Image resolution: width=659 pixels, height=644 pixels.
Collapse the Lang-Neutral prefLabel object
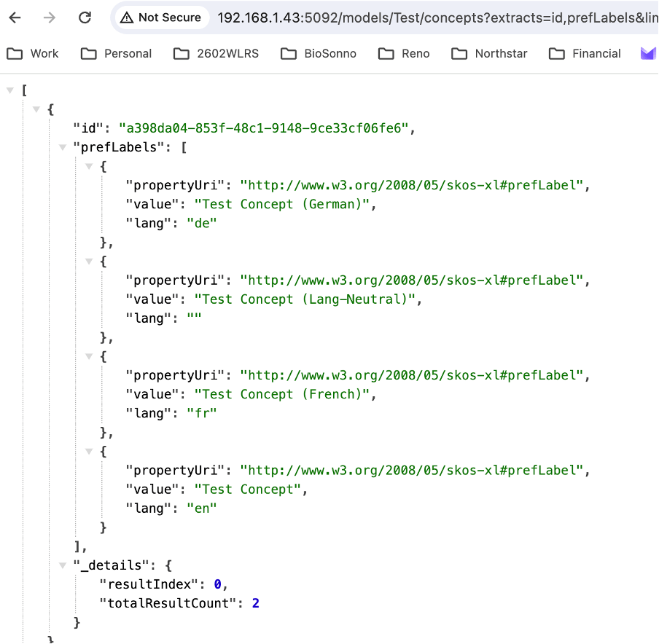[89, 262]
